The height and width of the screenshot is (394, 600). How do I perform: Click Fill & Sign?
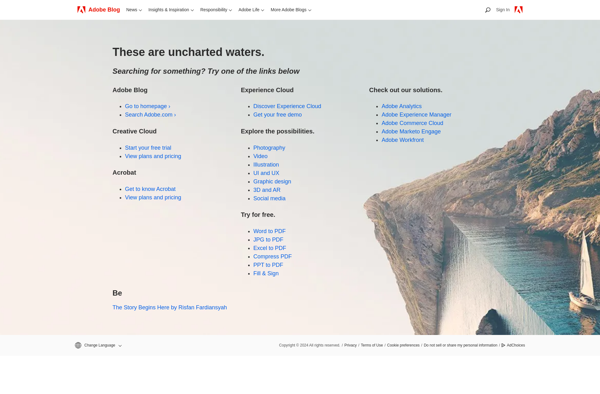click(266, 273)
